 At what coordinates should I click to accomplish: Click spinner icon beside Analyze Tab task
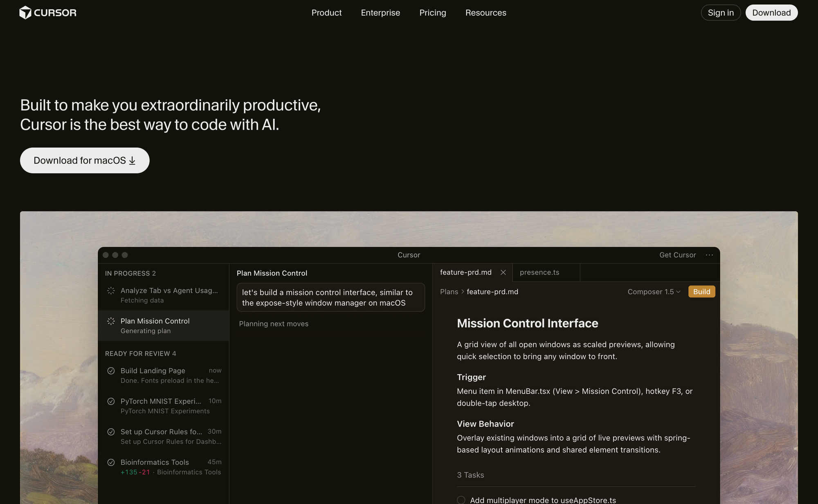pos(111,290)
